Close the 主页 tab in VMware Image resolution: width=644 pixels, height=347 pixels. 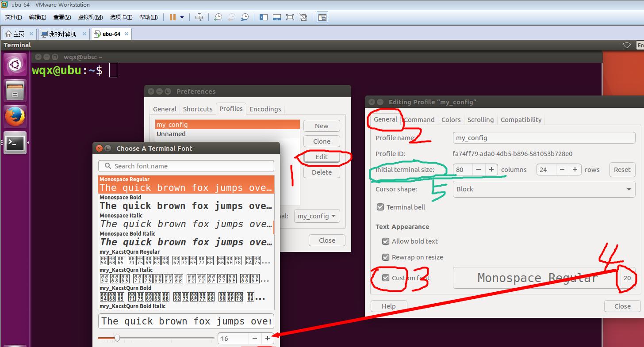pyautogui.click(x=31, y=34)
